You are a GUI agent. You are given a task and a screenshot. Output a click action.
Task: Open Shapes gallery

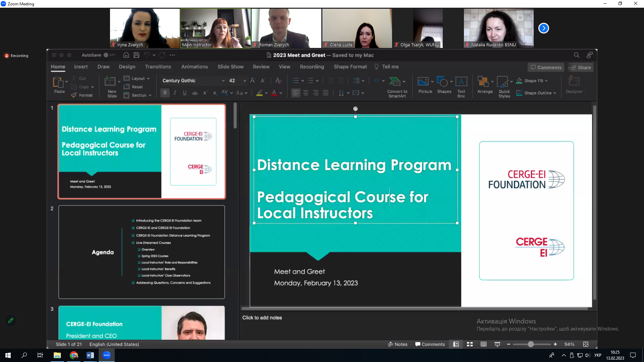pyautogui.click(x=442, y=81)
